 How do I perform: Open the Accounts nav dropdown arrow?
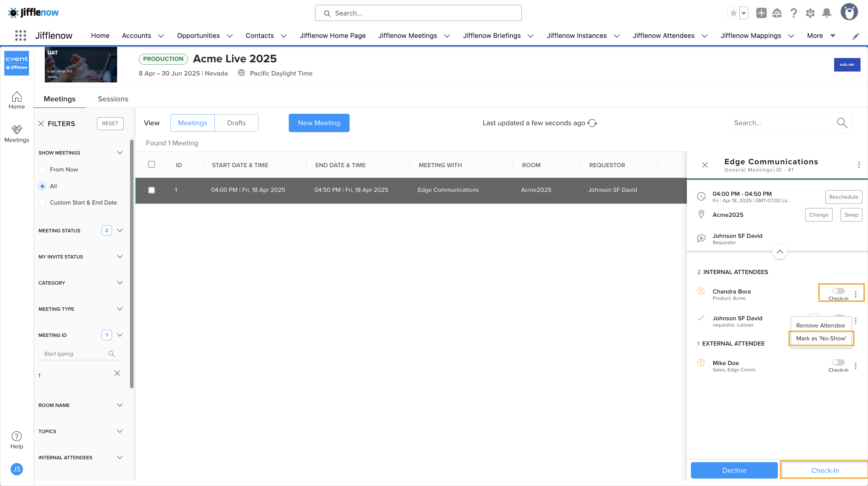click(x=161, y=36)
